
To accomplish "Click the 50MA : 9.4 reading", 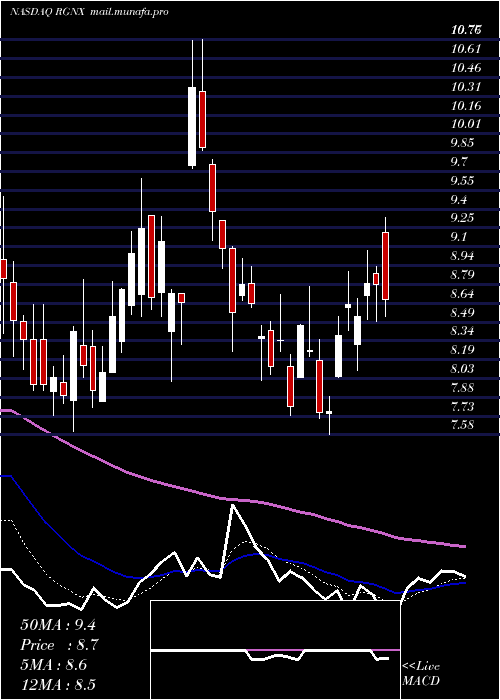I will pos(58,625).
